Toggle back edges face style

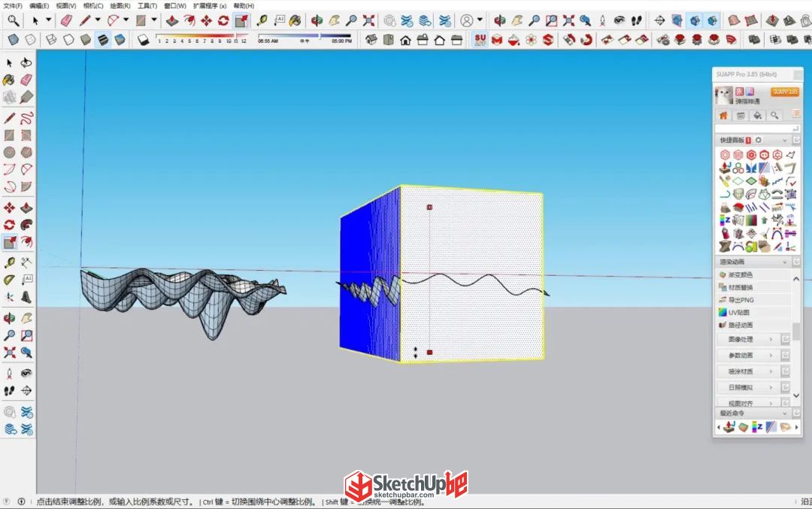[31, 40]
